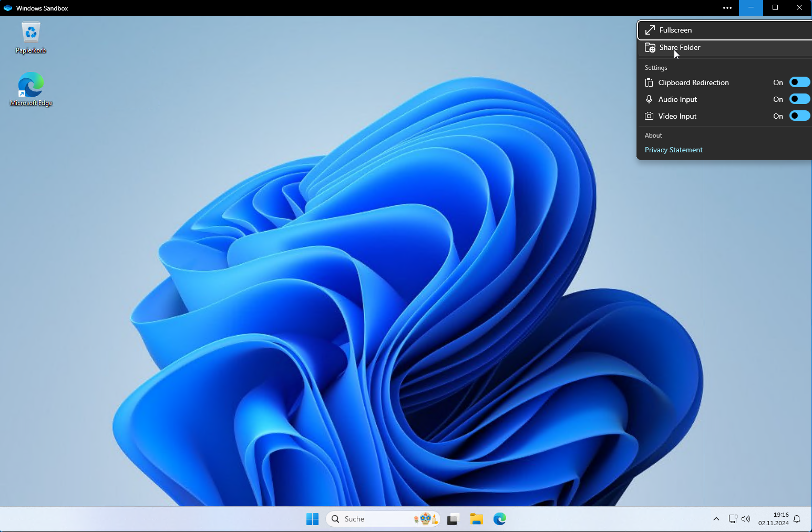Maximize the Windows Sandbox window
This screenshot has height=532, width=812.
pyautogui.click(x=775, y=8)
